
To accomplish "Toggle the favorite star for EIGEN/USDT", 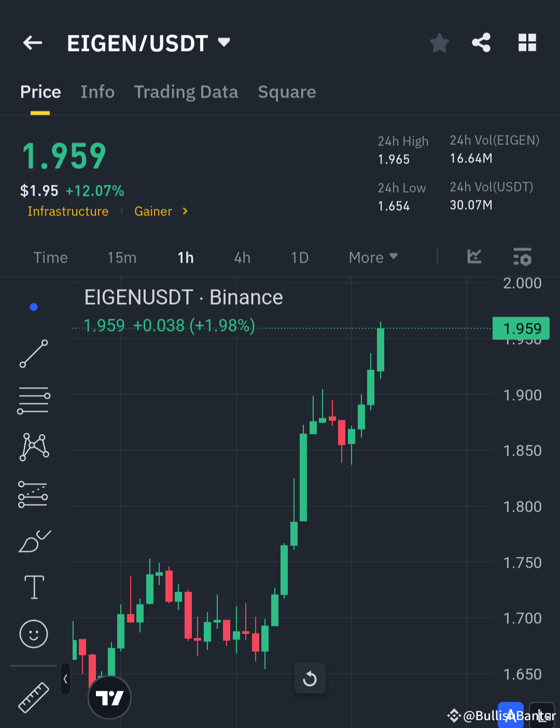I will point(439,43).
